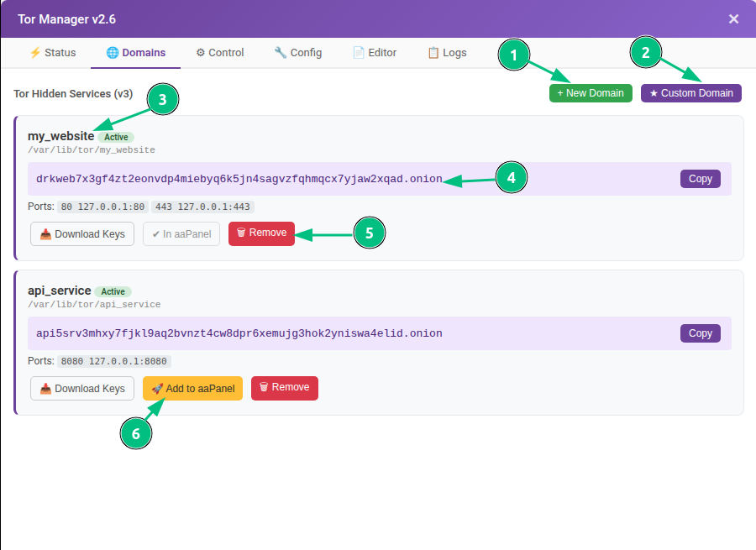Click the port mapping 8080 127.0.0.1:8080
Screen dimensions: 756x550
pos(113,361)
